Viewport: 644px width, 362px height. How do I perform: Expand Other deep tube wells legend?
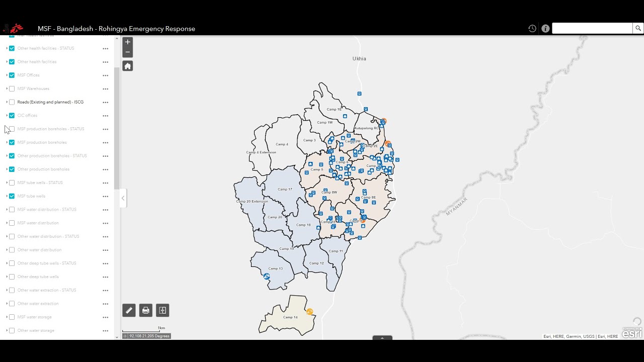pyautogui.click(x=7, y=277)
